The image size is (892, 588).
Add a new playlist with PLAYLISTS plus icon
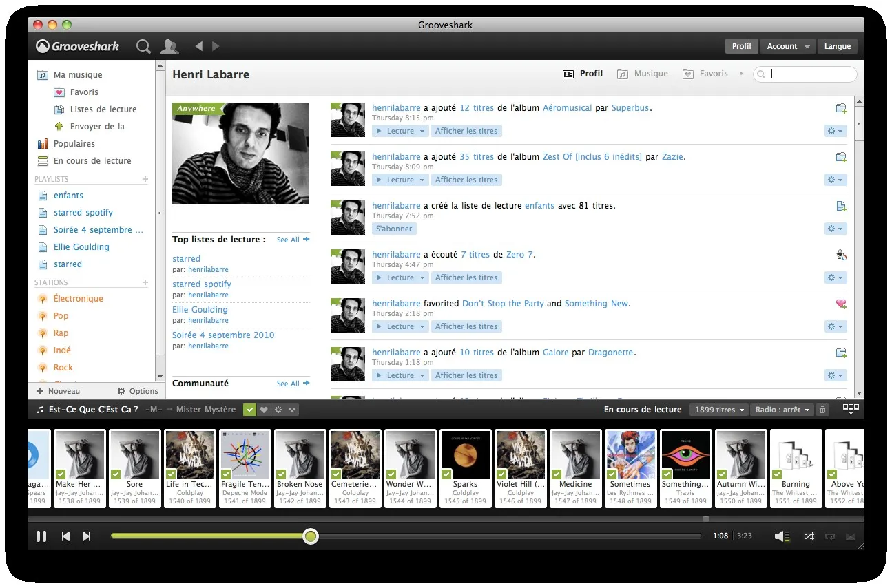pos(145,179)
